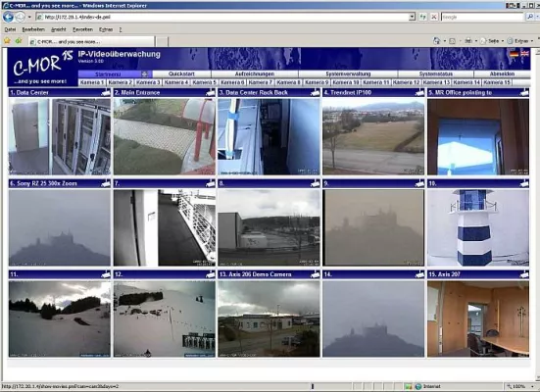Open the Favoriten menu

[x=82, y=29]
